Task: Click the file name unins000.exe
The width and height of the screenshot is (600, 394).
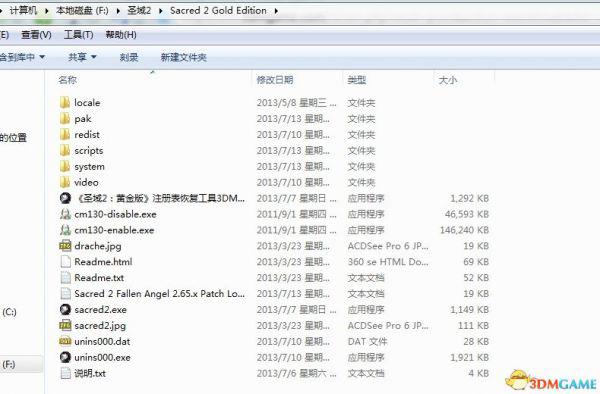Action: tap(102, 358)
